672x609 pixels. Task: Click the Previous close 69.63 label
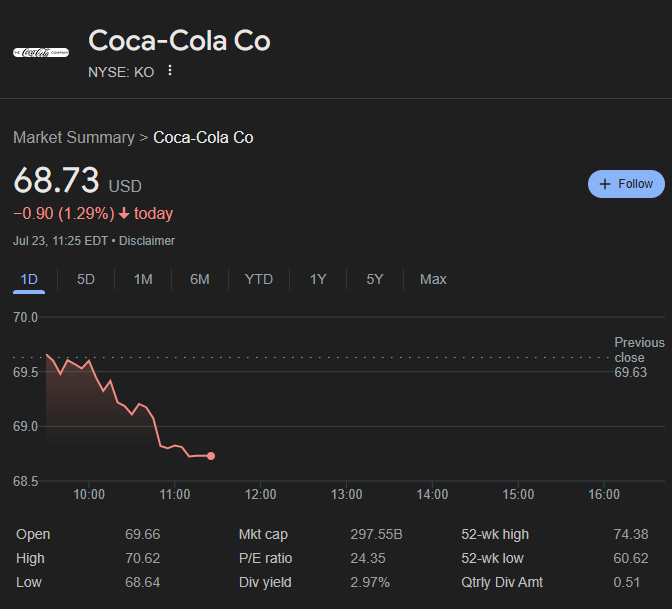(639, 357)
